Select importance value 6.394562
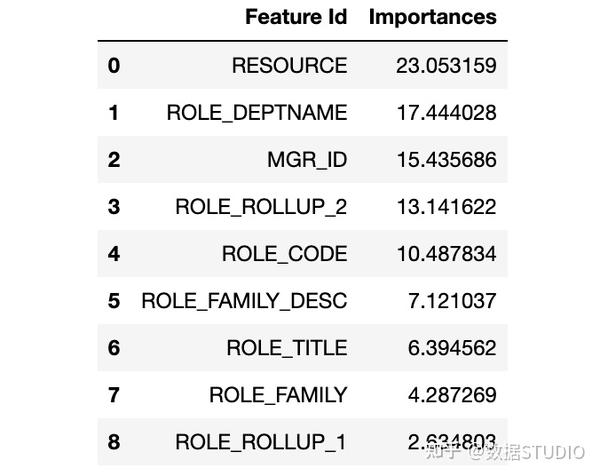The image size is (600, 476). 452,348
